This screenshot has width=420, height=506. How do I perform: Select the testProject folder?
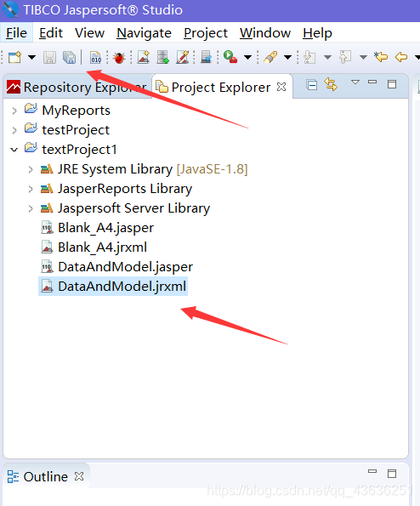click(76, 130)
